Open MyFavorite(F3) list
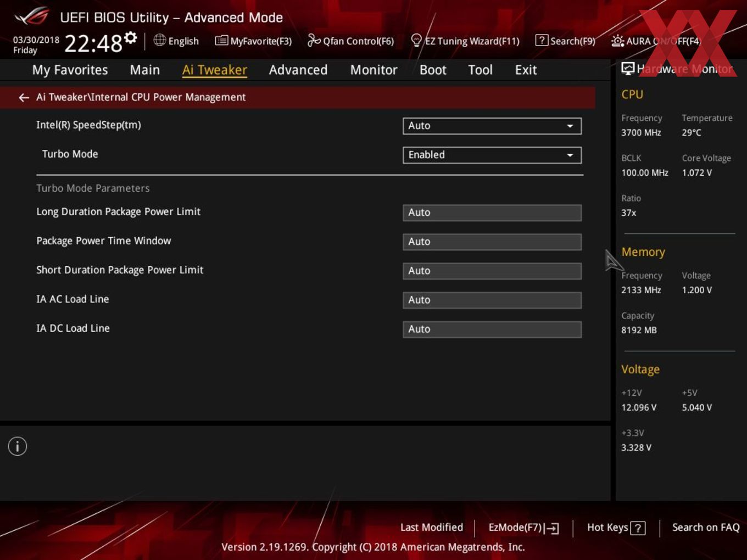 click(x=253, y=41)
